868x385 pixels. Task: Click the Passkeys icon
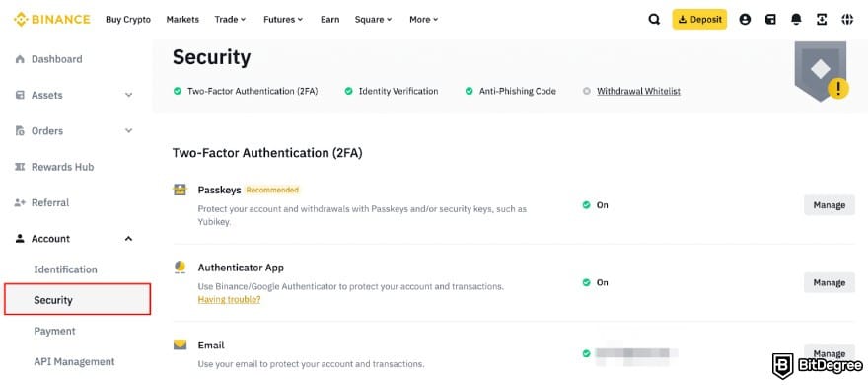[180, 190]
